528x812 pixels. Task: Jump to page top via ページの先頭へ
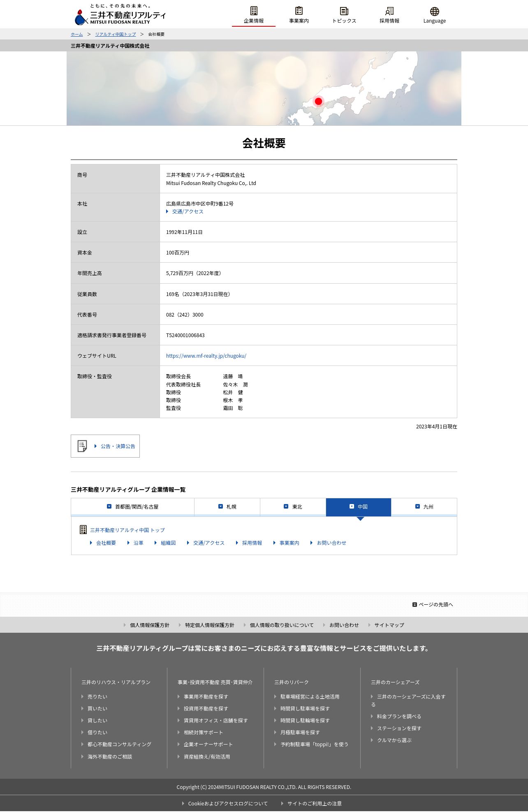(433, 604)
